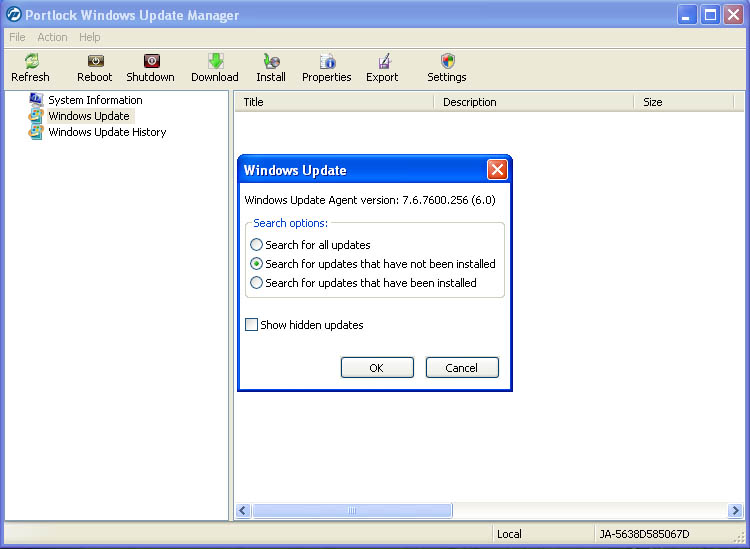Click Local in the status bar

(x=509, y=534)
